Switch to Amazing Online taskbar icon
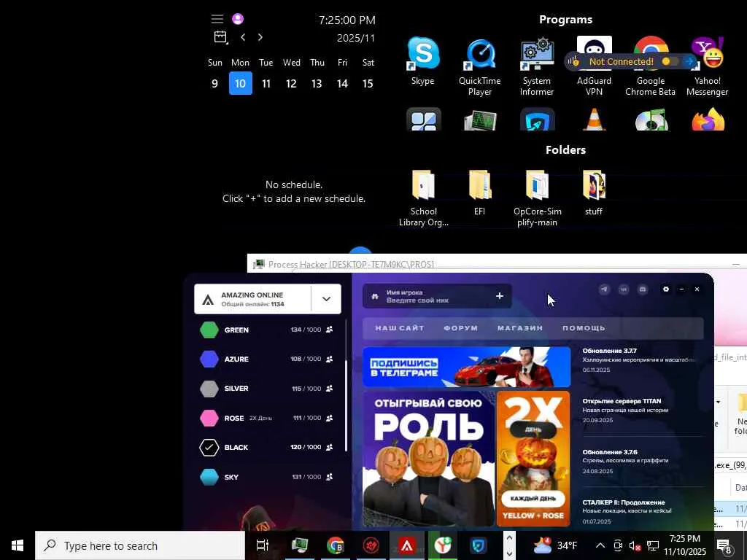This screenshot has width=747, height=560. tap(407, 545)
